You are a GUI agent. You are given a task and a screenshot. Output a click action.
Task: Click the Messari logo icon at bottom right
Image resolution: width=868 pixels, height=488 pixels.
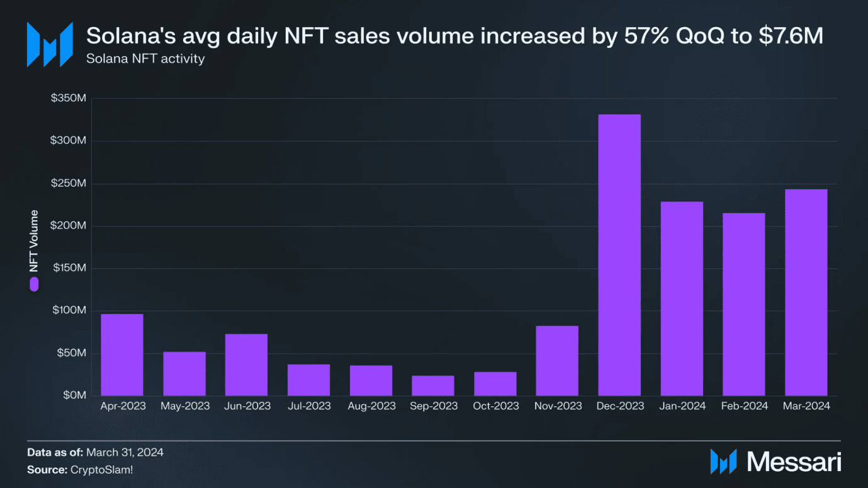(723, 462)
